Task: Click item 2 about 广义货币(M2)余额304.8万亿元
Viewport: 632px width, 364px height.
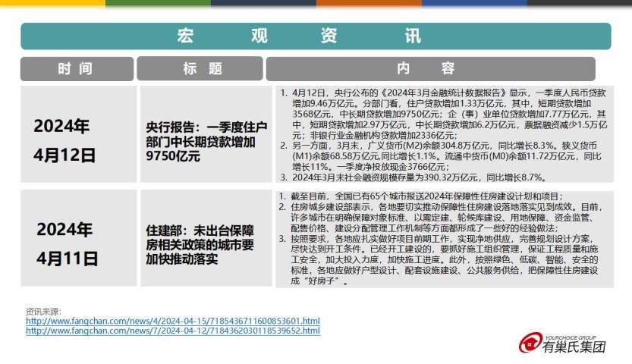Action: point(442,155)
